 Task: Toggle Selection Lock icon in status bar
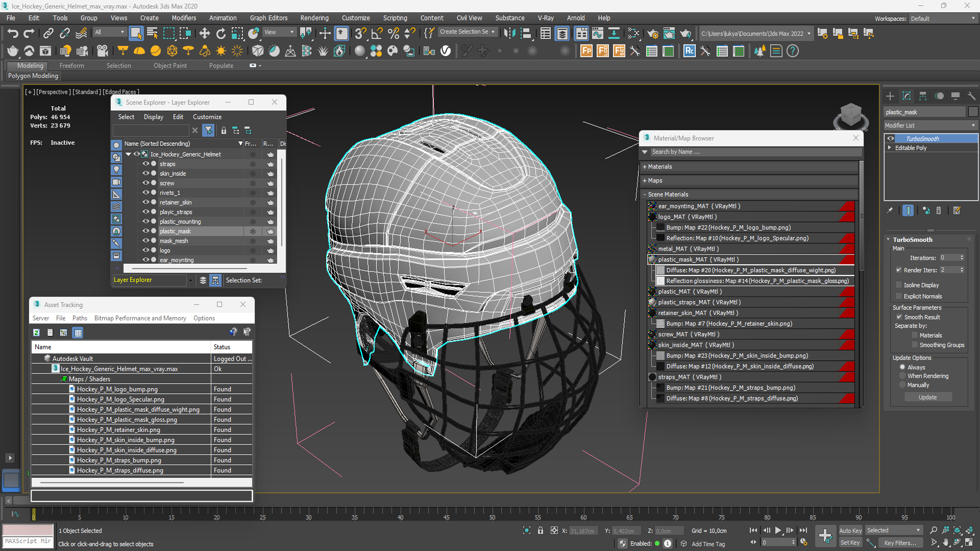541,531
